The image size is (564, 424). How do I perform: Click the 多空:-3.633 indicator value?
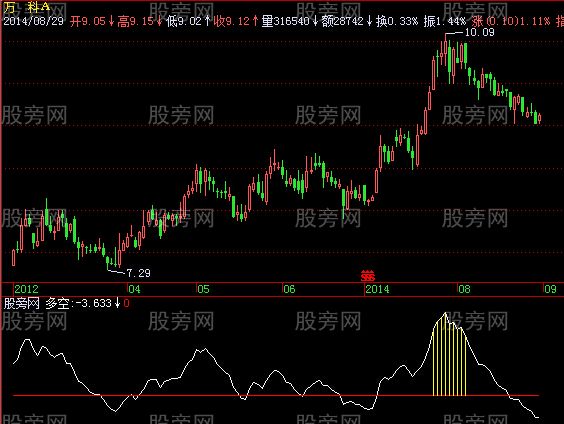[x=79, y=304]
